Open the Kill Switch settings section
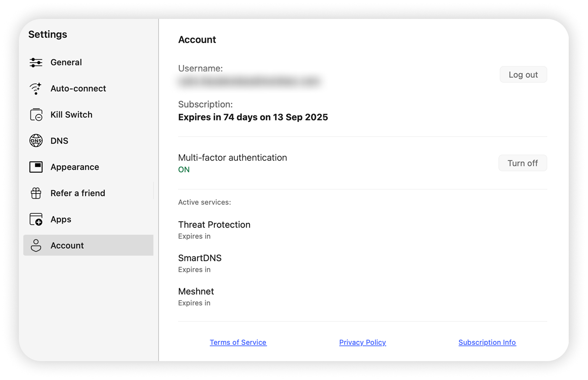This screenshot has width=588, height=380. [72, 115]
